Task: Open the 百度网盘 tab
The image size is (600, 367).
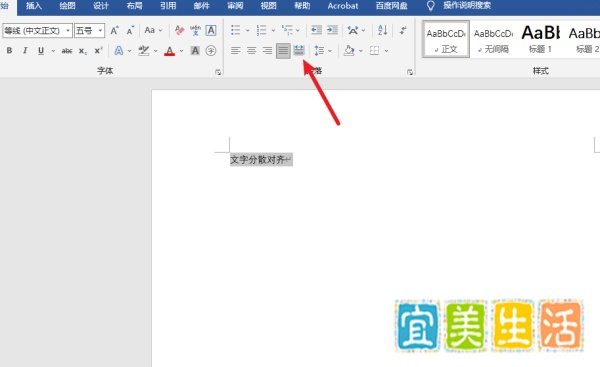Action: [x=391, y=6]
